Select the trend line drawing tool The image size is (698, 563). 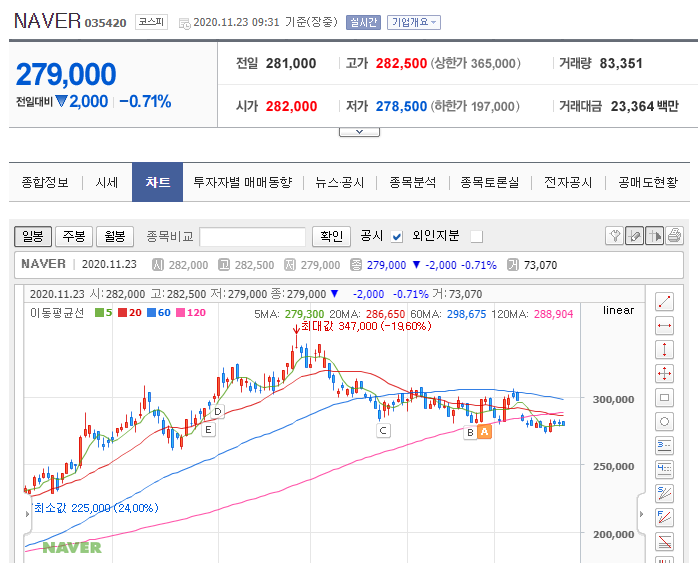coord(664,302)
